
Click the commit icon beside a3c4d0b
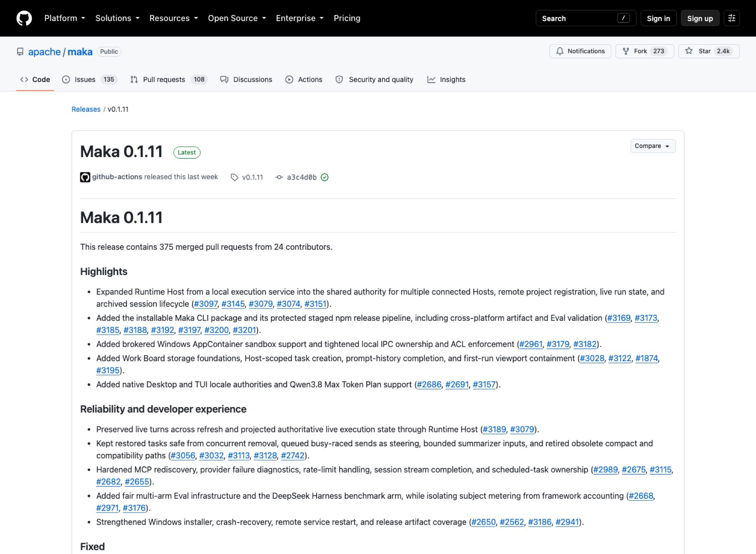point(279,177)
